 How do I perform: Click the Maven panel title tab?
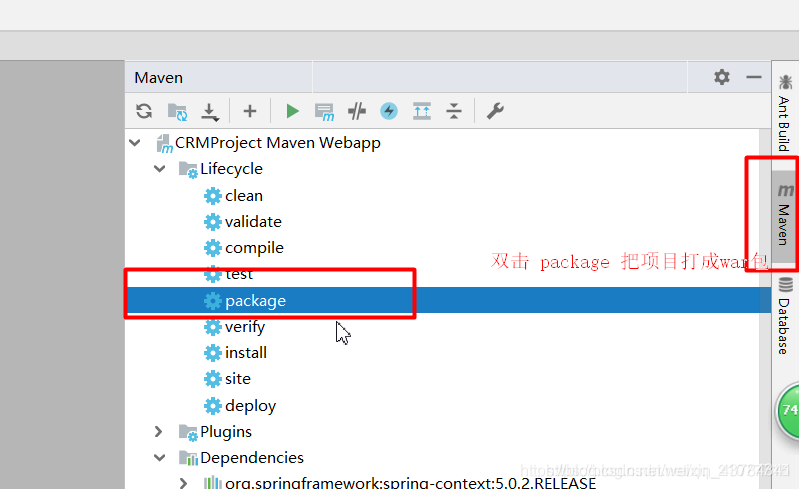click(x=158, y=78)
